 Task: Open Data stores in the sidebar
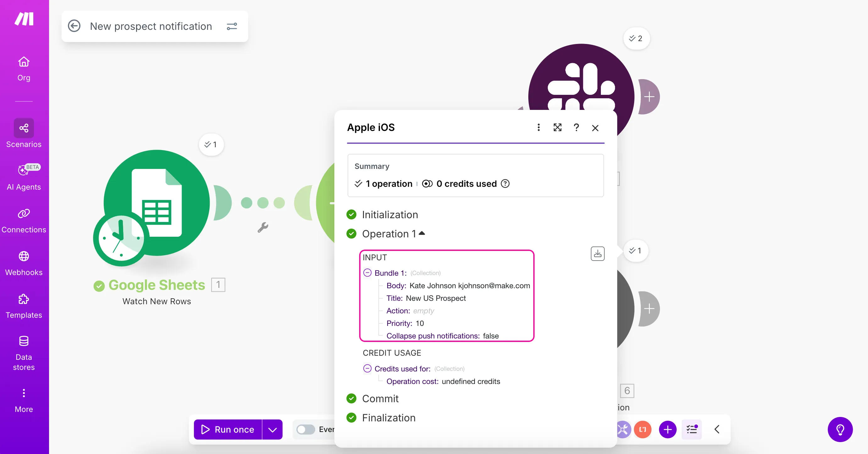click(x=24, y=354)
